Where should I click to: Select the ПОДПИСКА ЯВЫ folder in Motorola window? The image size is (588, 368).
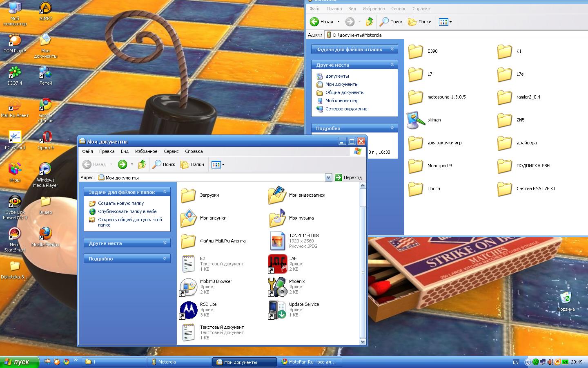click(524, 166)
